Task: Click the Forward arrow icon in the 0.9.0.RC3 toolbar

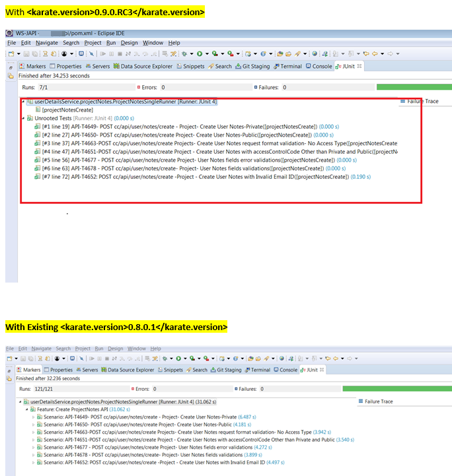Action: (390, 53)
